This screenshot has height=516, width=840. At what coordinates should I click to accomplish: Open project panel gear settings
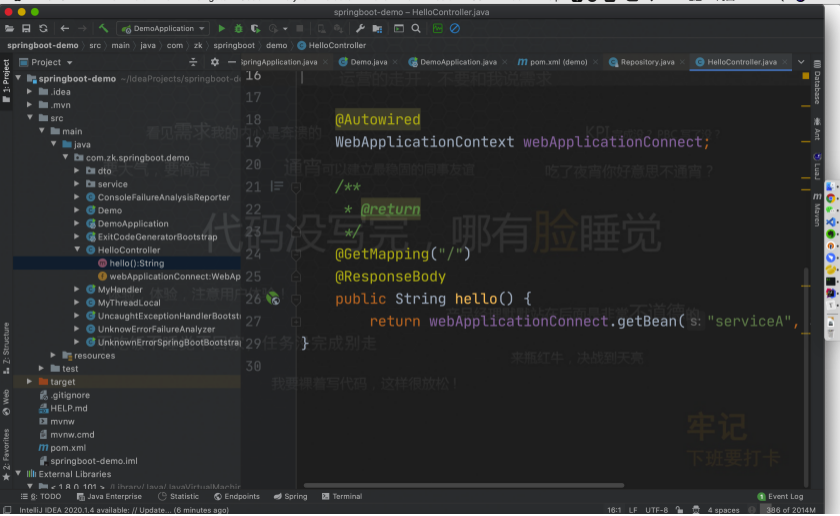[x=215, y=62]
